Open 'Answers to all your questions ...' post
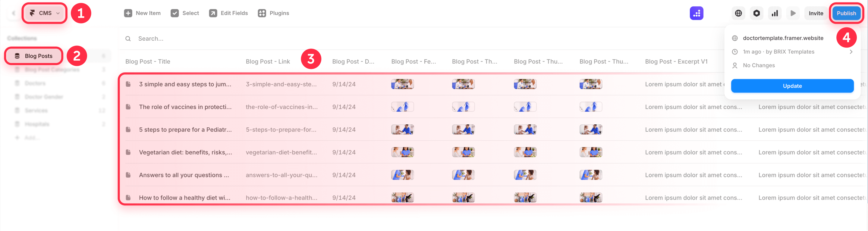 tap(184, 175)
